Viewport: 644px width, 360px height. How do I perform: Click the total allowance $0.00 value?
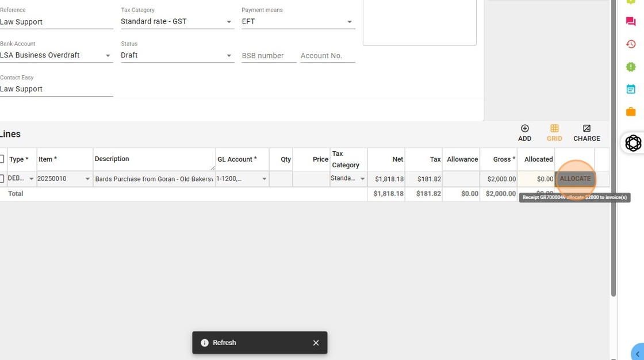(469, 194)
